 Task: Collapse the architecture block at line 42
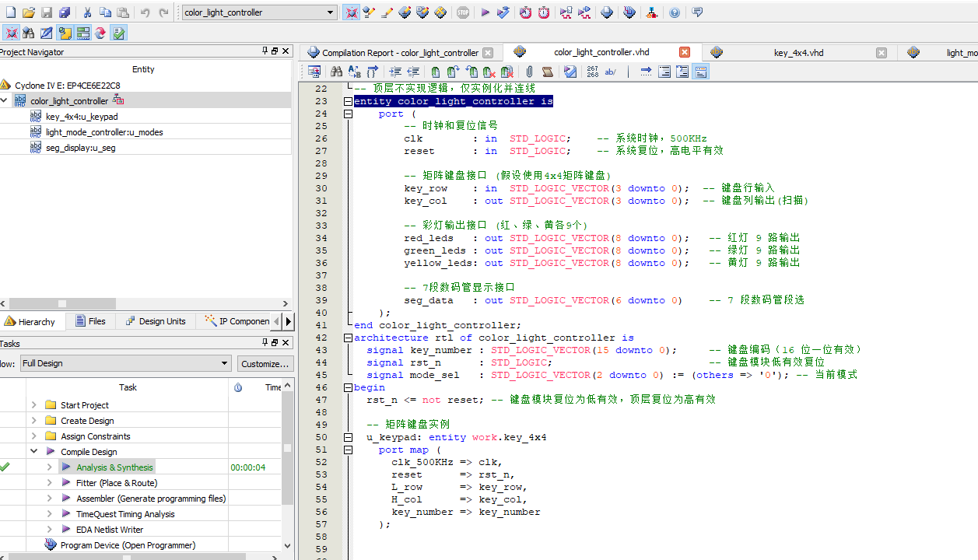point(348,338)
